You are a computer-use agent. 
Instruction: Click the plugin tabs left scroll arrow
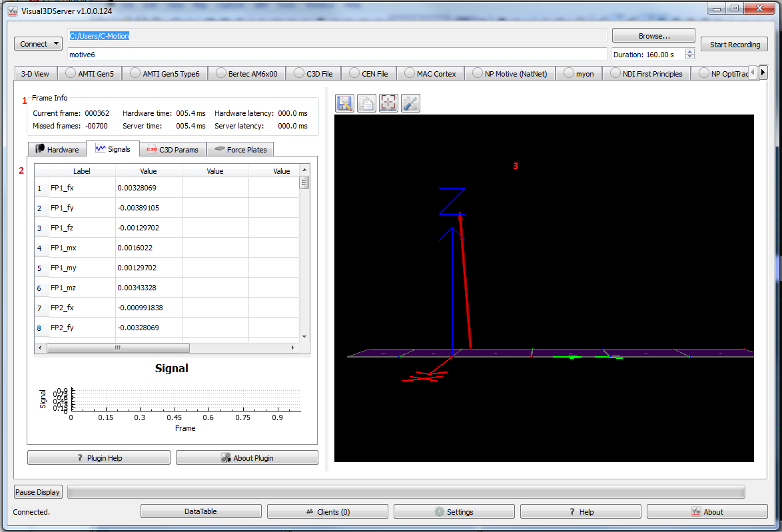[x=753, y=73]
